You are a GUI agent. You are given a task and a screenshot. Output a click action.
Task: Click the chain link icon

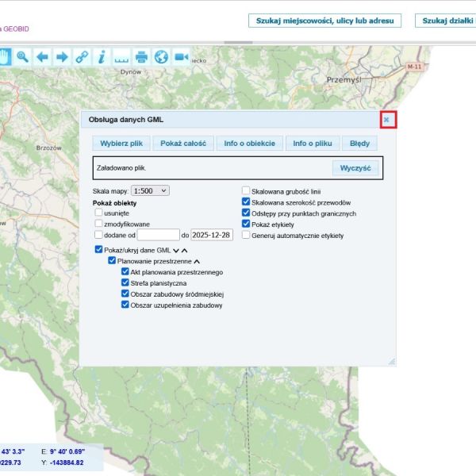(x=82, y=56)
